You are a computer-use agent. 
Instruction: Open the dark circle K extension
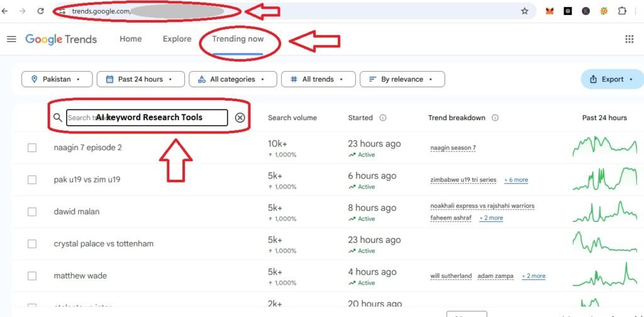coord(586,11)
